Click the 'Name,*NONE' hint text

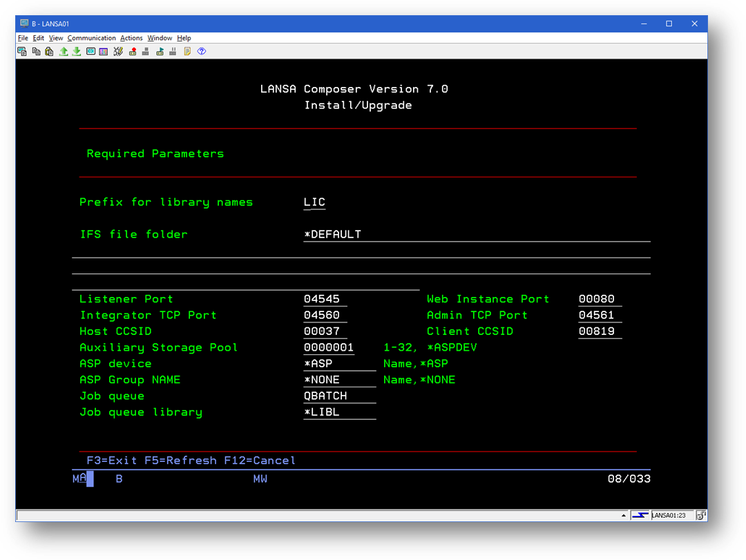(419, 380)
